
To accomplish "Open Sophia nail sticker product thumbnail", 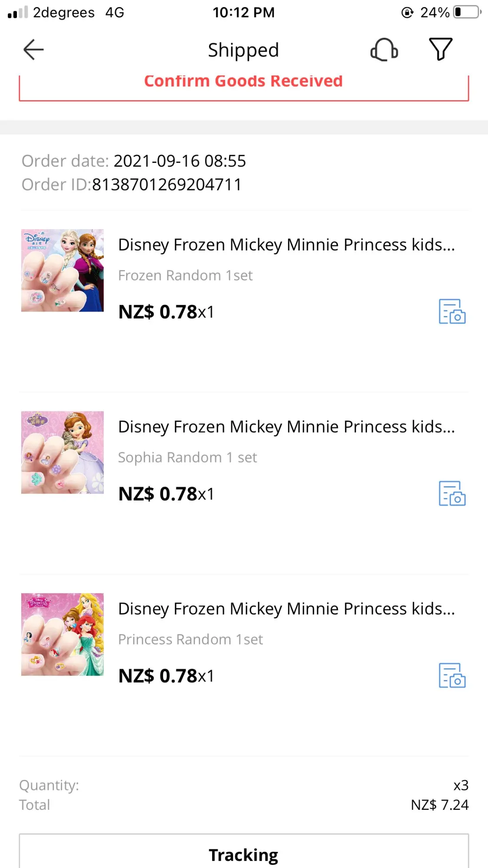I will point(62,452).
